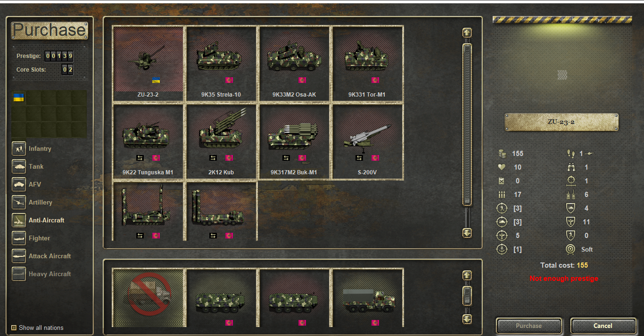Choose the Tank category icon
Screen dimensions: 644x336
click(19, 166)
